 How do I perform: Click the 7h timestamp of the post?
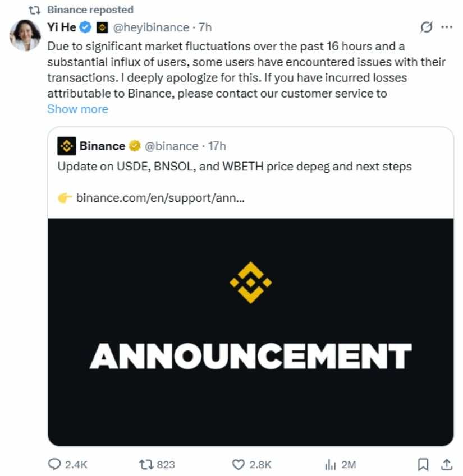coord(205,27)
